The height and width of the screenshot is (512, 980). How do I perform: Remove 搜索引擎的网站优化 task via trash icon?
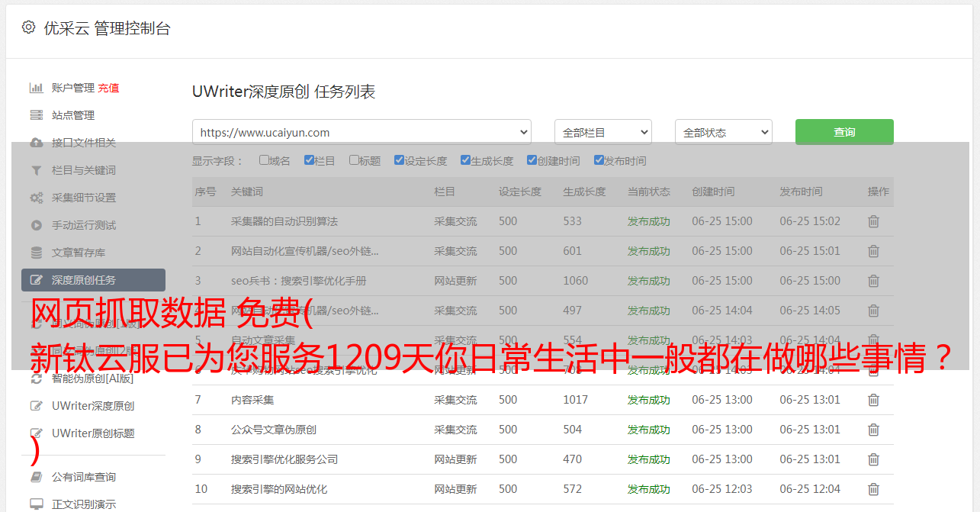[873, 489]
